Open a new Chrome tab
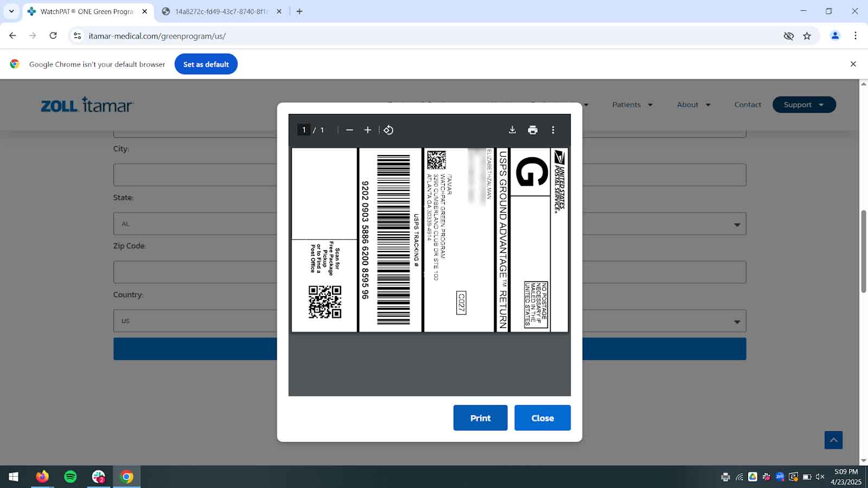868x488 pixels. (299, 11)
